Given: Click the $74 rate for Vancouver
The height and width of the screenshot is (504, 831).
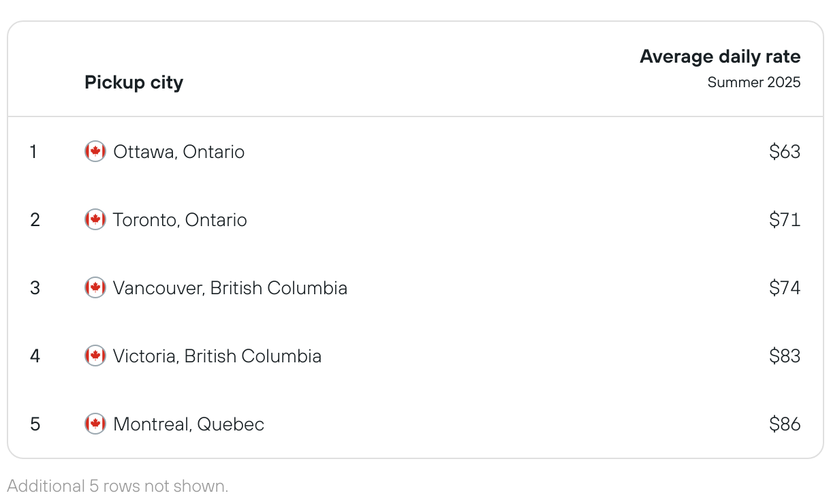Looking at the screenshot, I should tap(785, 287).
